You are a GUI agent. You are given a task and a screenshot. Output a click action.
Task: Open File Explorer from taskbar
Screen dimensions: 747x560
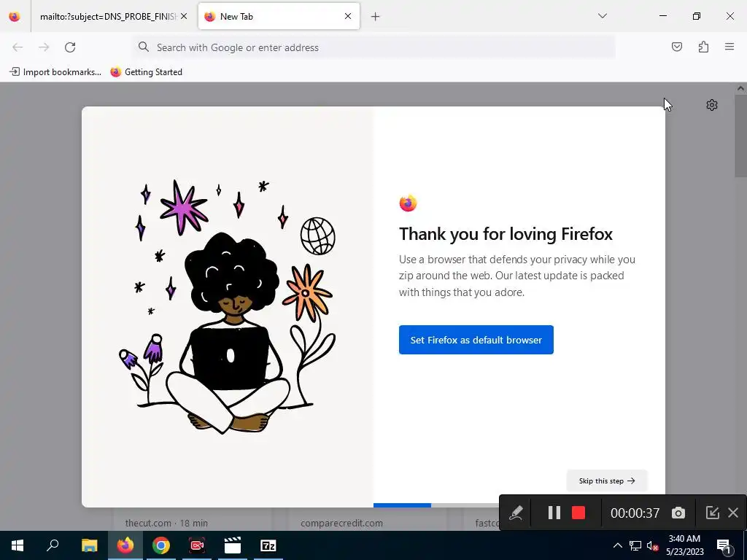click(89, 545)
